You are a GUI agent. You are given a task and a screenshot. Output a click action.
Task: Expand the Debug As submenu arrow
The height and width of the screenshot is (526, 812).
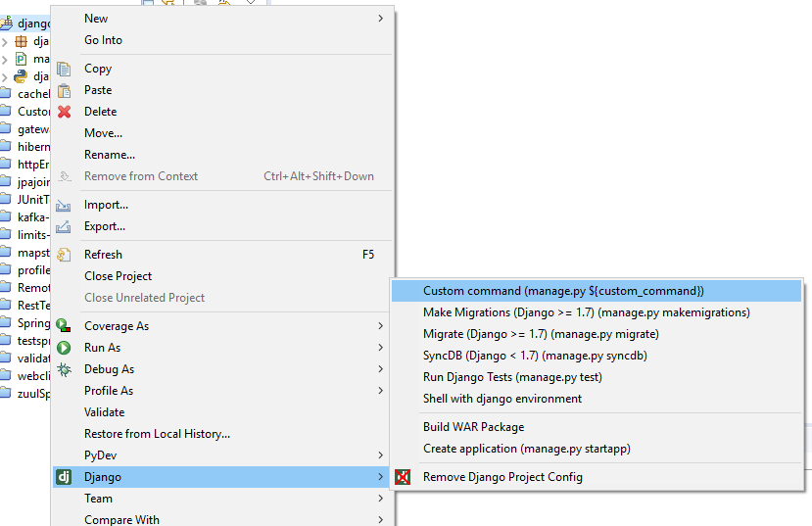(381, 369)
